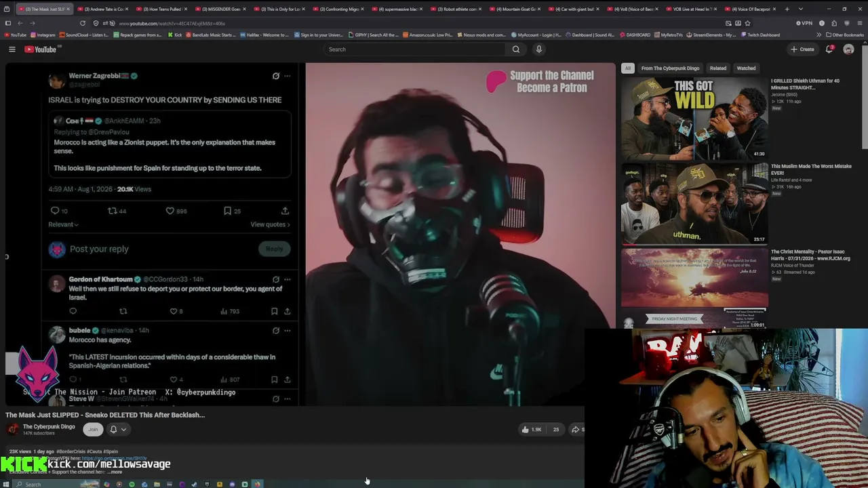Screen dimensions: 868x488
Task: Open the I GRILLED Sheikh Uthman title link
Action: 805,84
